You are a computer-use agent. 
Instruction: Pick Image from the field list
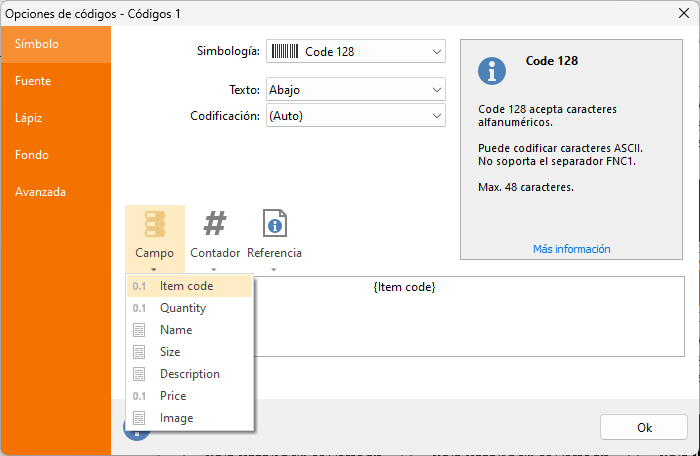click(x=190, y=418)
